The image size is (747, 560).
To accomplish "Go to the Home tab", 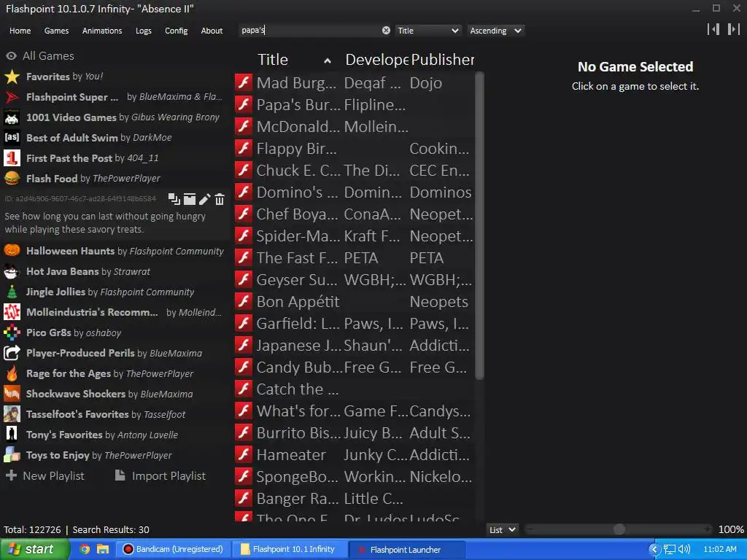I will click(20, 31).
